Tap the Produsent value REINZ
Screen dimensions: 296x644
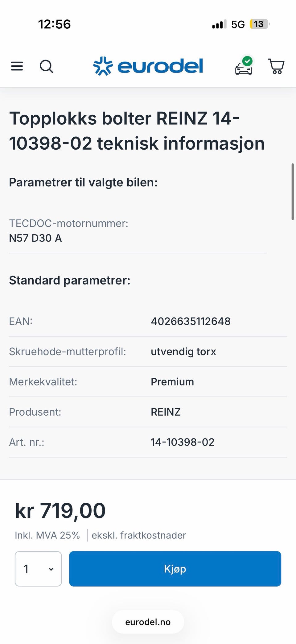(166, 412)
